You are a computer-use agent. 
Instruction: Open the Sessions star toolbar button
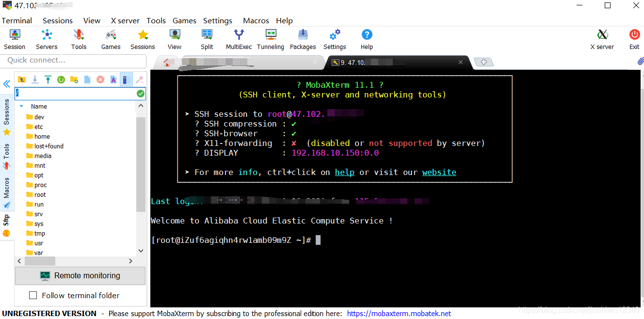coord(143,39)
